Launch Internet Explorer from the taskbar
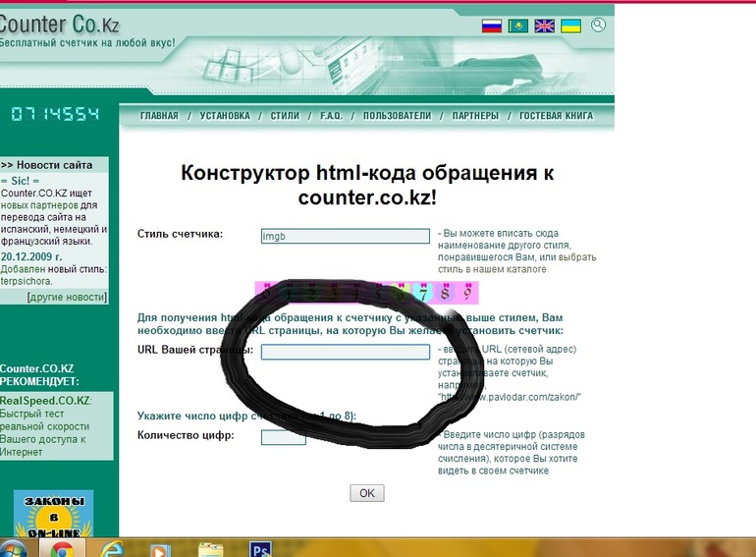The width and height of the screenshot is (756, 557). pos(111,549)
